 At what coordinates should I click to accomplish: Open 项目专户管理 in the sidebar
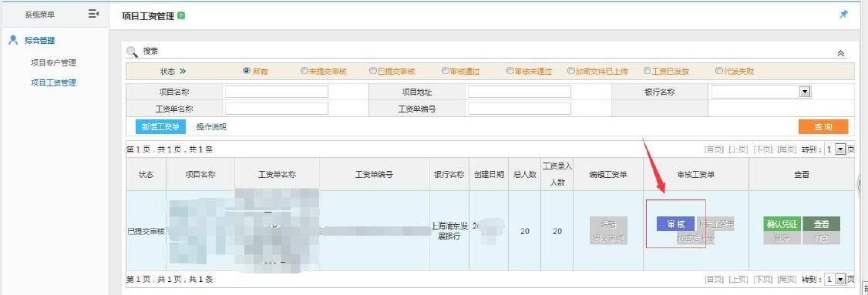(53, 62)
